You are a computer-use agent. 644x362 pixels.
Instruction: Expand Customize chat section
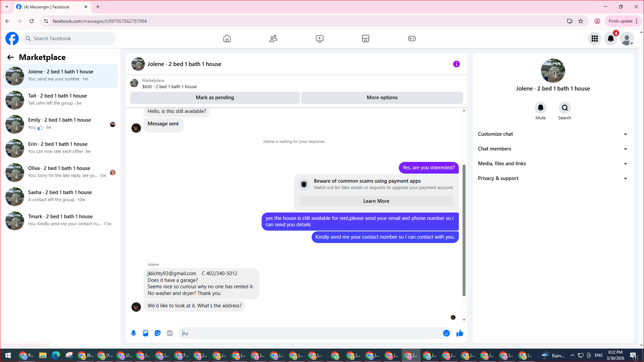pyautogui.click(x=552, y=134)
